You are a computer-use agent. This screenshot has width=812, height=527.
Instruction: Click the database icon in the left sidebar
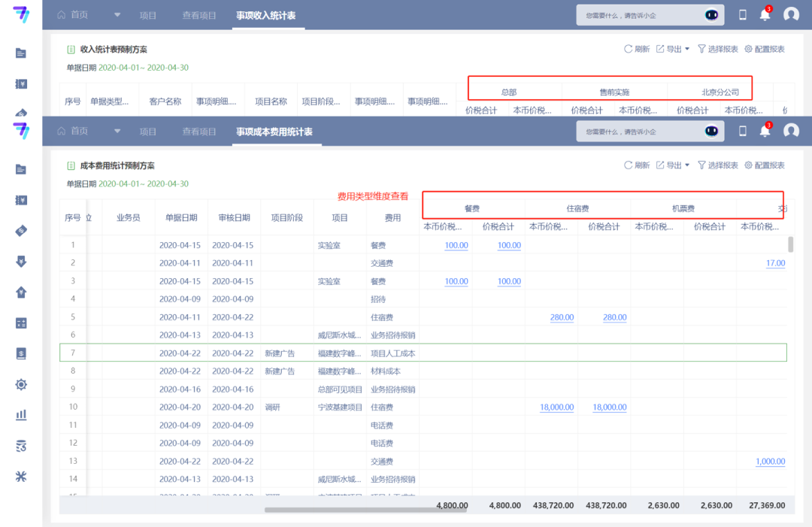21,446
